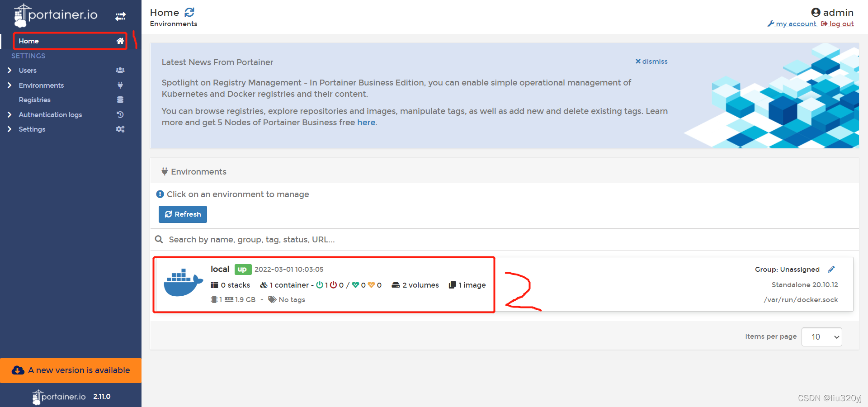Viewport: 868px width, 407px height.
Task: Click the Authentication logs history icon
Action: pyautogui.click(x=120, y=115)
